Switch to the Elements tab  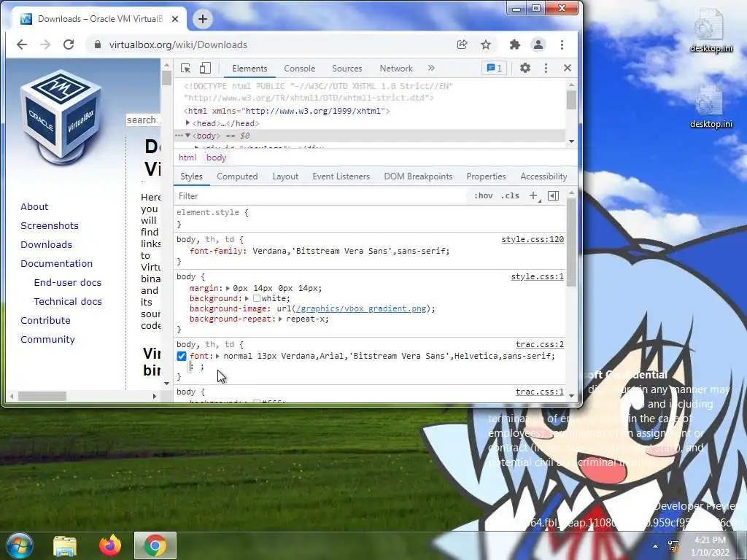pos(249,69)
